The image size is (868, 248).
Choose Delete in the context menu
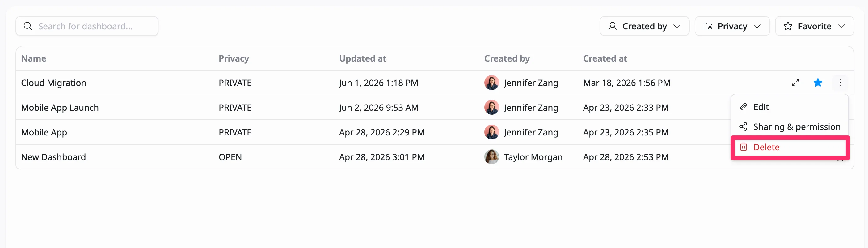pyautogui.click(x=790, y=147)
